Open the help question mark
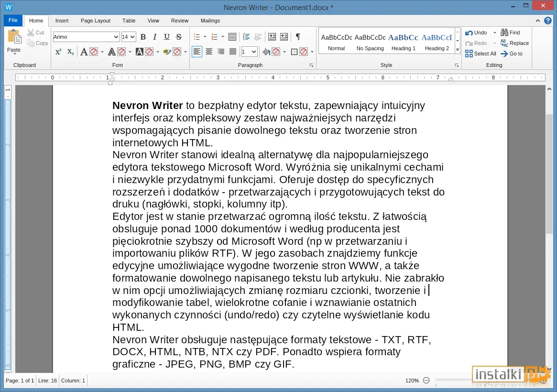 548,21
